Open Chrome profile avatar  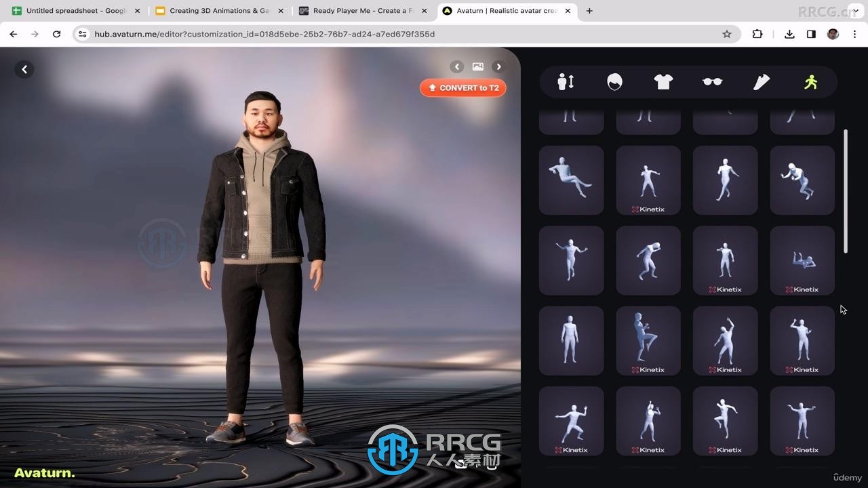[833, 34]
